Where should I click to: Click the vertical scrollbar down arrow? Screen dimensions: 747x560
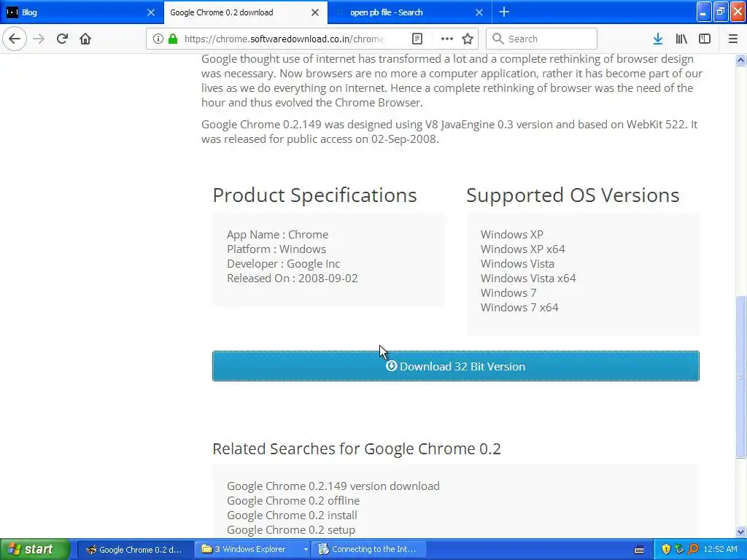pyautogui.click(x=741, y=532)
